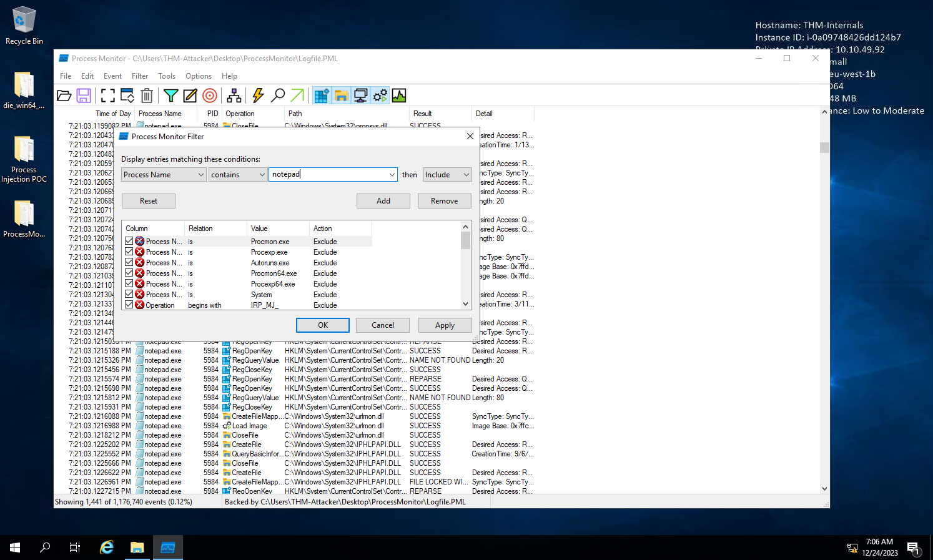Screen dimensions: 933x560
Task: Open the Filter menu
Action: click(140, 76)
